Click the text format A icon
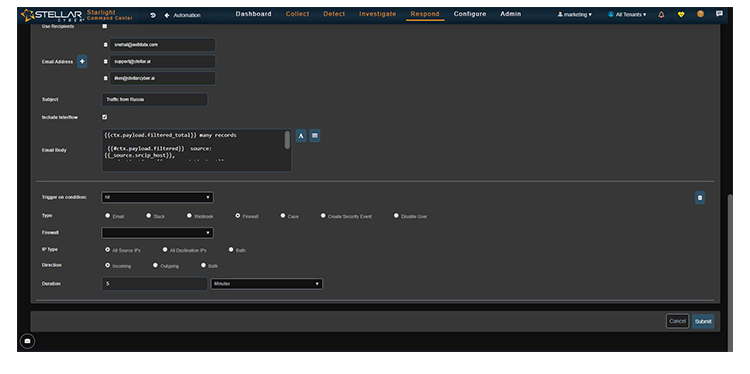The width and height of the screenshot is (750, 374). [301, 136]
